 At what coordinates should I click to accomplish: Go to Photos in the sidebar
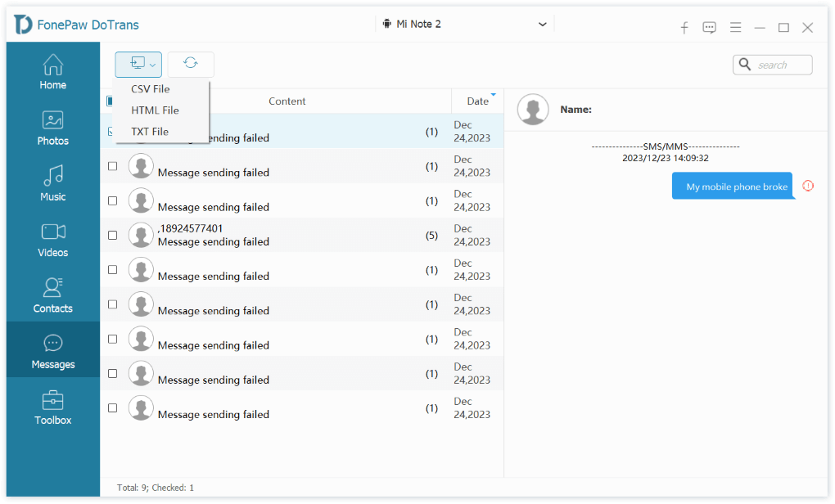(52, 128)
